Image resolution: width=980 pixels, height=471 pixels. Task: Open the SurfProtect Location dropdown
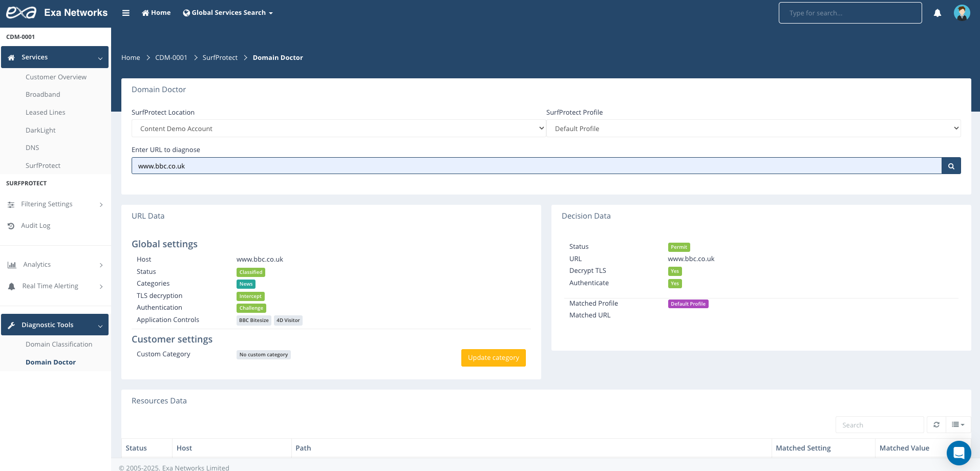point(338,129)
